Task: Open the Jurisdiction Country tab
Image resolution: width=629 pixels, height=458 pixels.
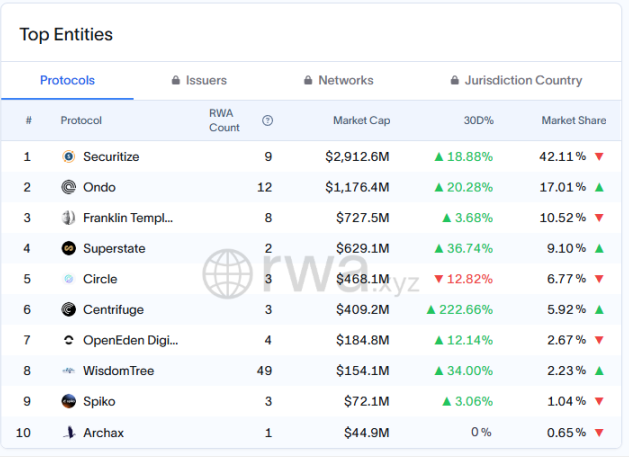Action: click(516, 80)
